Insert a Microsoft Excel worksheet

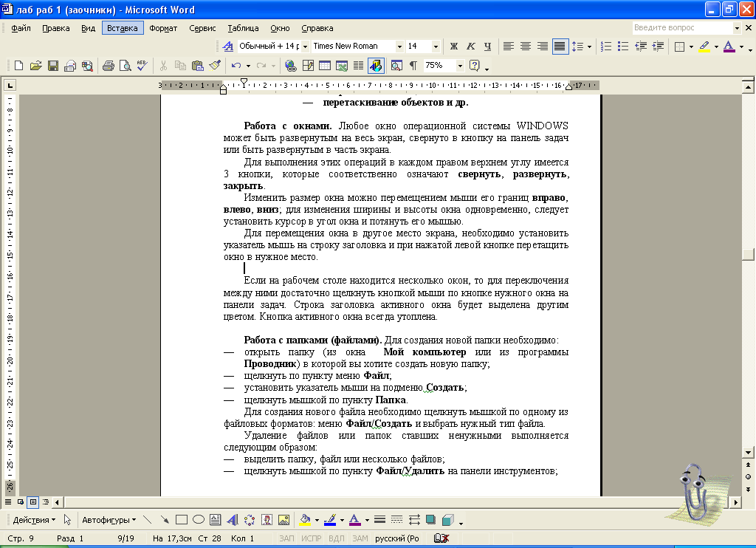tap(341, 66)
